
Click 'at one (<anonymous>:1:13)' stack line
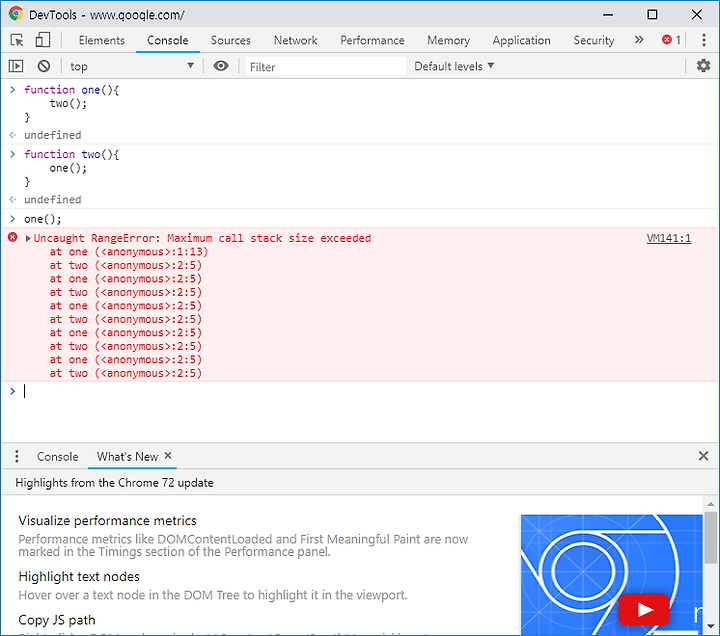(x=129, y=252)
